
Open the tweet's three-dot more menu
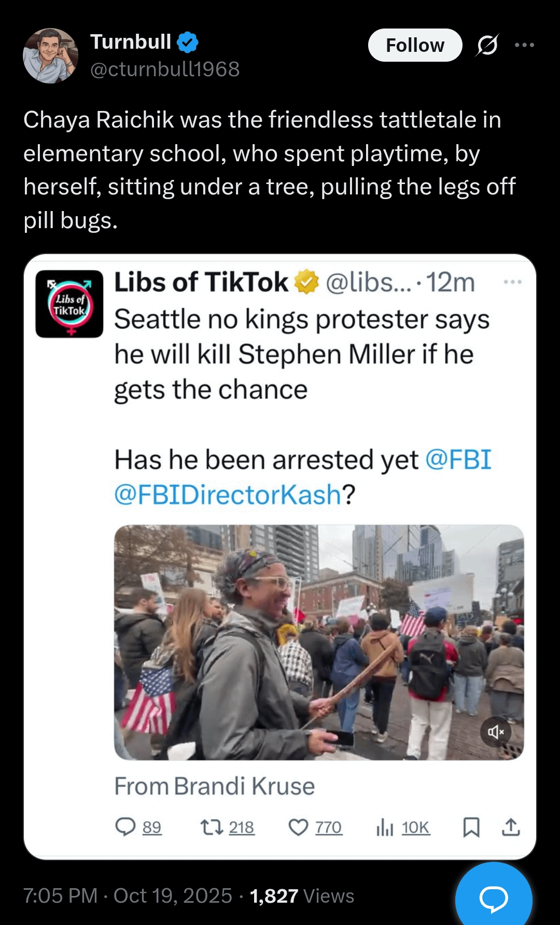(x=524, y=45)
